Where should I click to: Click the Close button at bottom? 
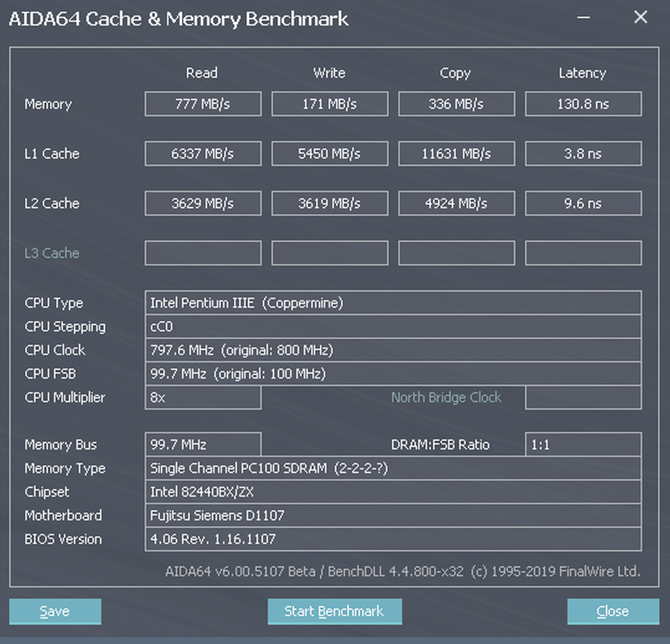[613, 612]
